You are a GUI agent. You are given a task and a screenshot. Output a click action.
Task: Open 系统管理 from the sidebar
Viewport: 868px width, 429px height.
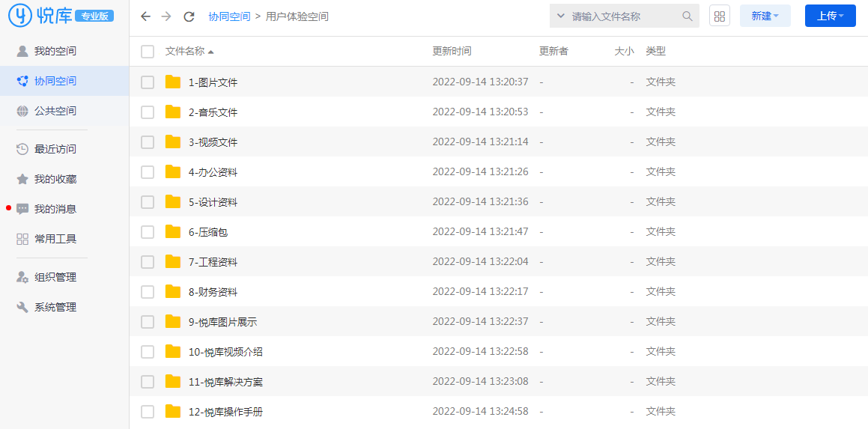coord(55,307)
